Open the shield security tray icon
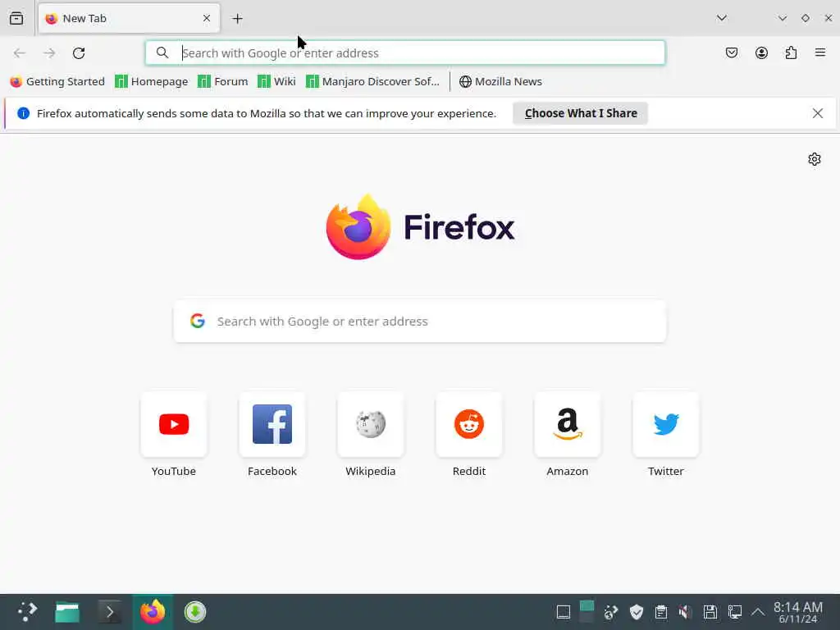The image size is (840, 630). pos(637,612)
